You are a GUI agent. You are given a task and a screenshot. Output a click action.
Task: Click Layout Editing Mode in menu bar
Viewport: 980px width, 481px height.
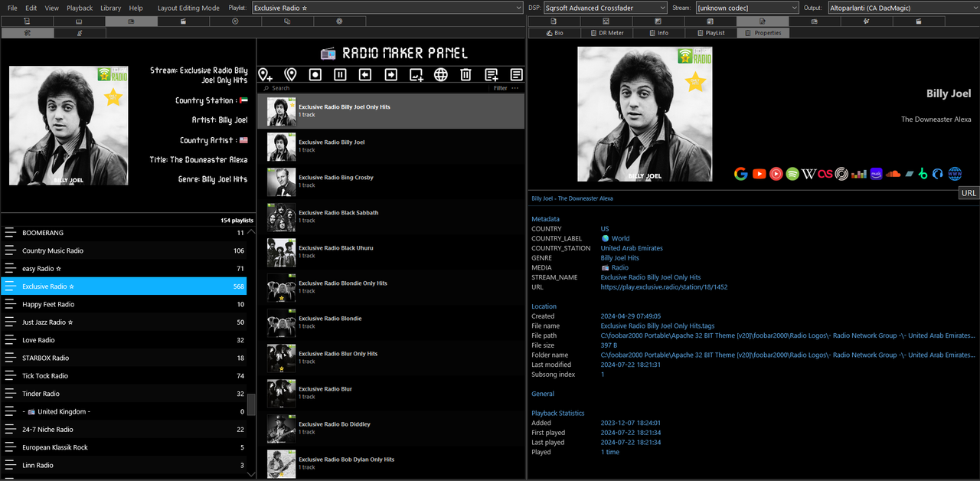pos(188,8)
